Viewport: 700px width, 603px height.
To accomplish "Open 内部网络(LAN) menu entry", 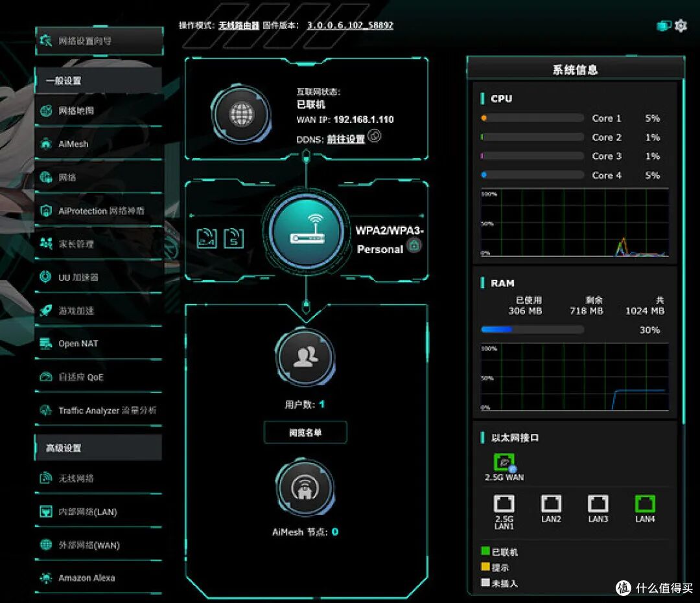I will (99, 512).
